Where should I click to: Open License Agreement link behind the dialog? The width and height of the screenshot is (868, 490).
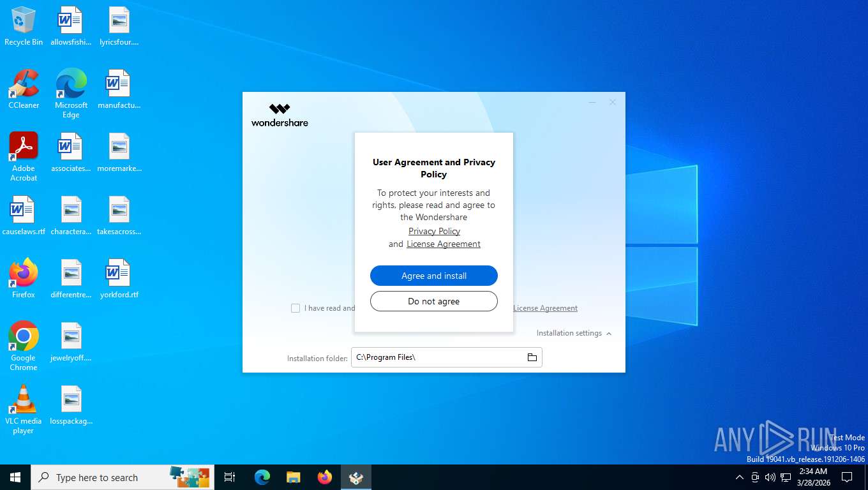[546, 308]
